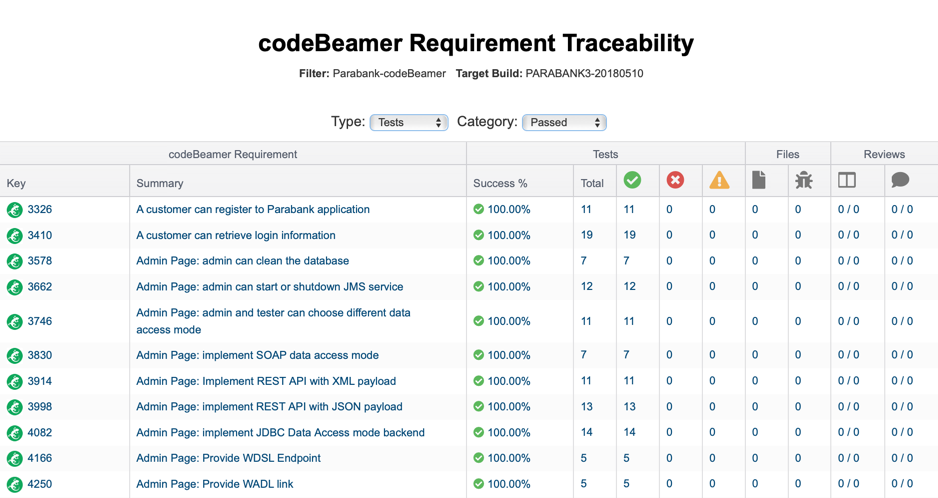Click the split-panel review icon header
Viewport: 938px width, 498px height.
846,180
